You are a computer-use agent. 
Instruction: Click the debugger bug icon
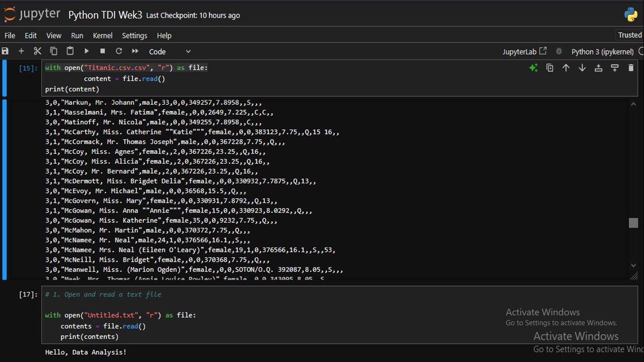(559, 51)
